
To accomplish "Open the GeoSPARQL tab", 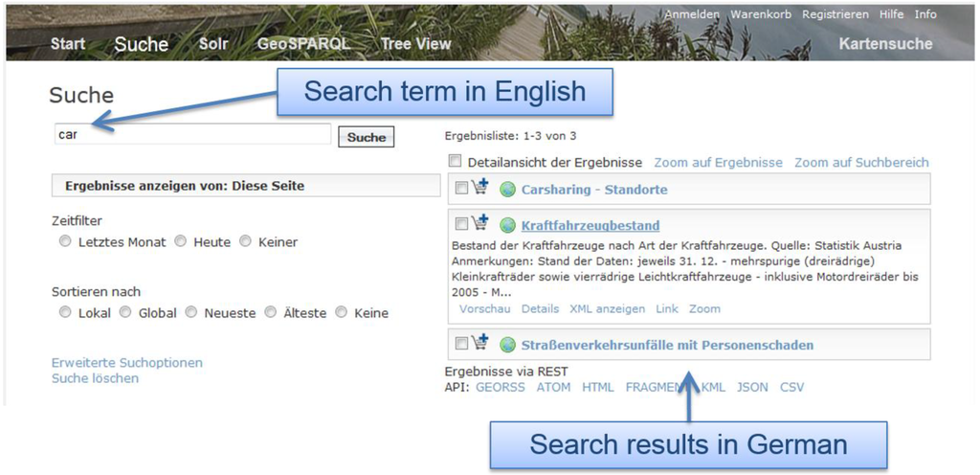I will pos(303,44).
